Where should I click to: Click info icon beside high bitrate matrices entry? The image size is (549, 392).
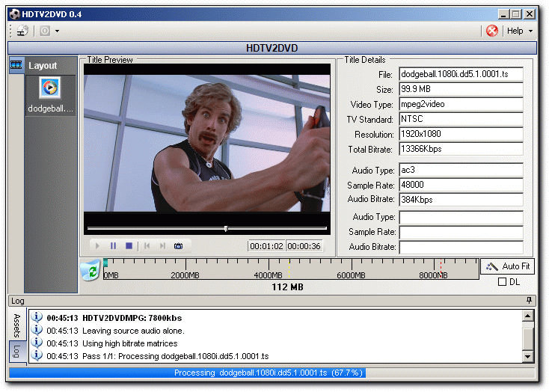pos(37,343)
